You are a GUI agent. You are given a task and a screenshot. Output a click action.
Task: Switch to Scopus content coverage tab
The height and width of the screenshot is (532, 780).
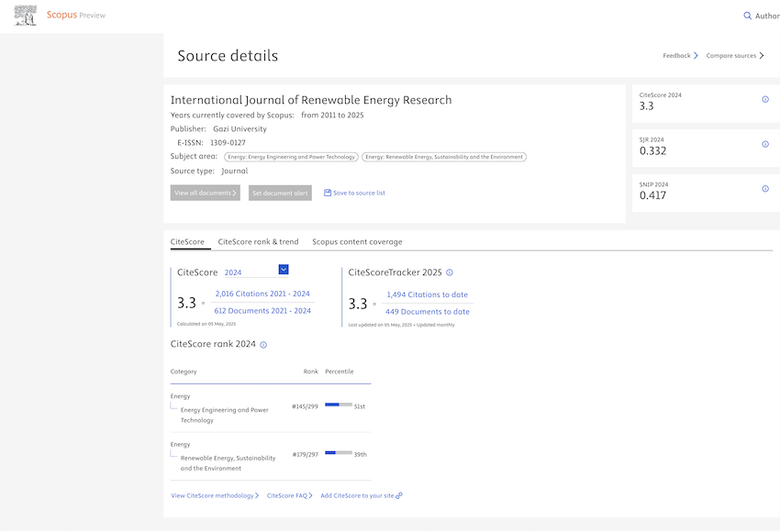point(357,242)
